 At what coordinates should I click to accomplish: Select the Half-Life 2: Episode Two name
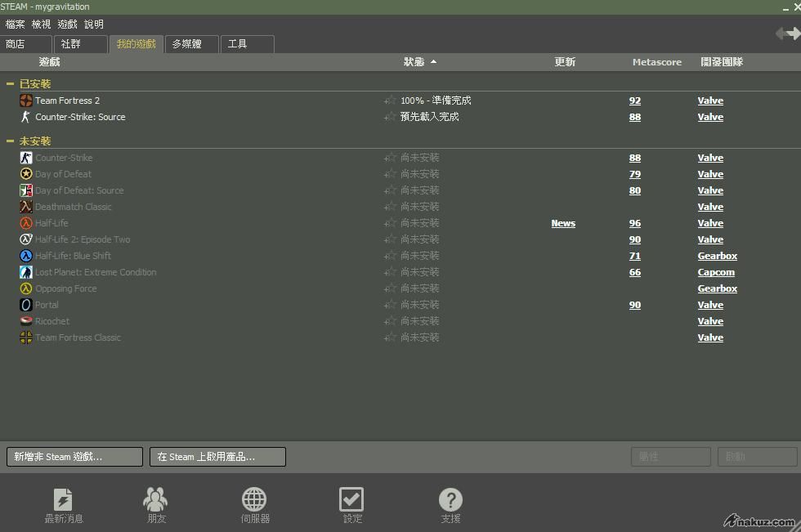[83, 239]
